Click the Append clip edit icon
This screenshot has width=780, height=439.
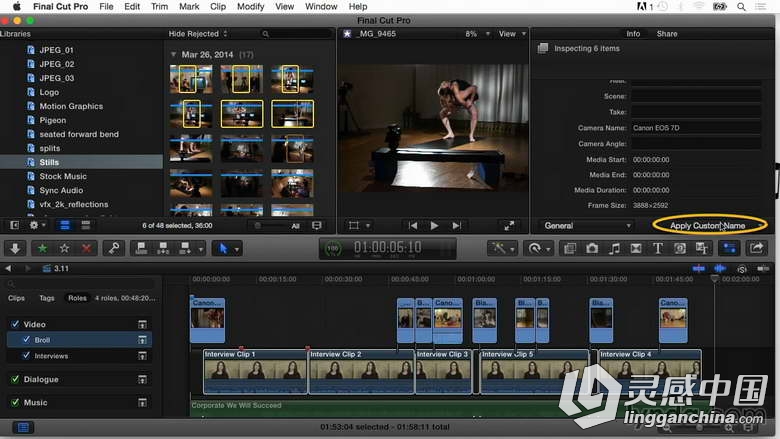185,248
